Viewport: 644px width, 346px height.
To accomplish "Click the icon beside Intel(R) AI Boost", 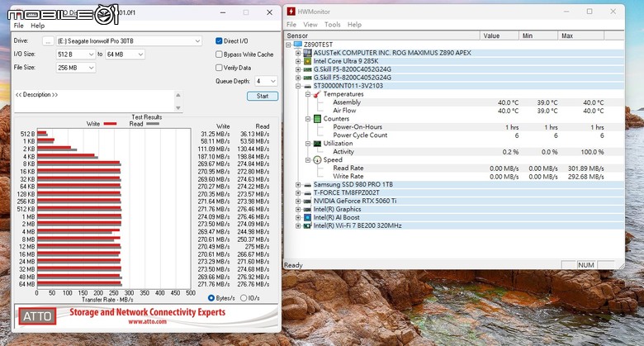I will pyautogui.click(x=307, y=217).
